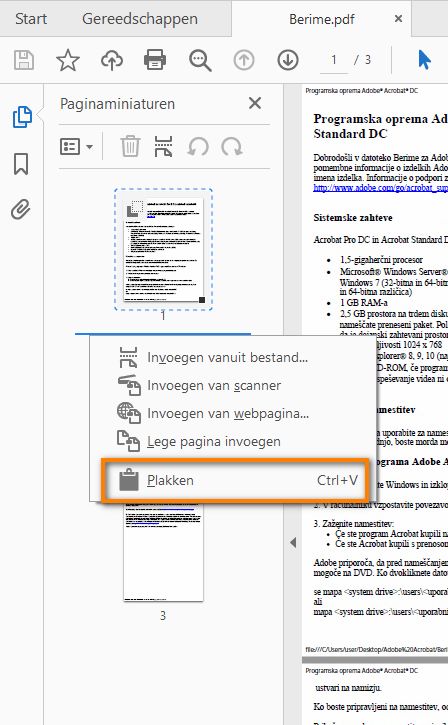Open the find text magnifier tool
This screenshot has height=725, width=448.
pyautogui.click(x=200, y=61)
